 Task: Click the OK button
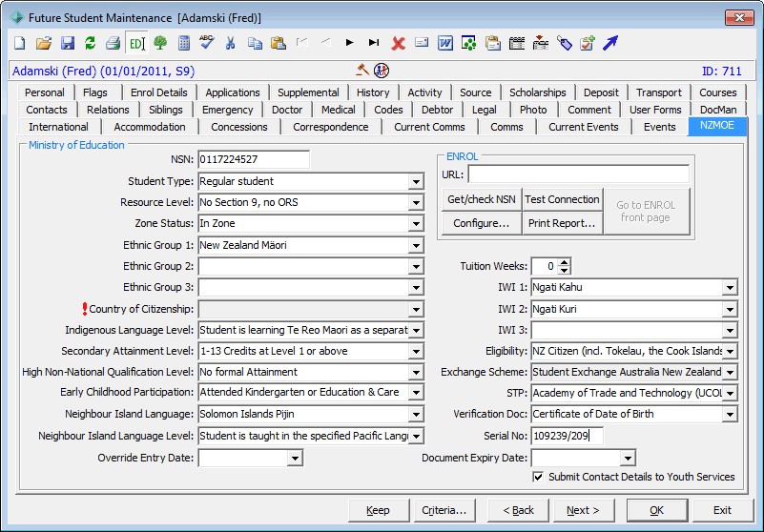tap(657, 510)
